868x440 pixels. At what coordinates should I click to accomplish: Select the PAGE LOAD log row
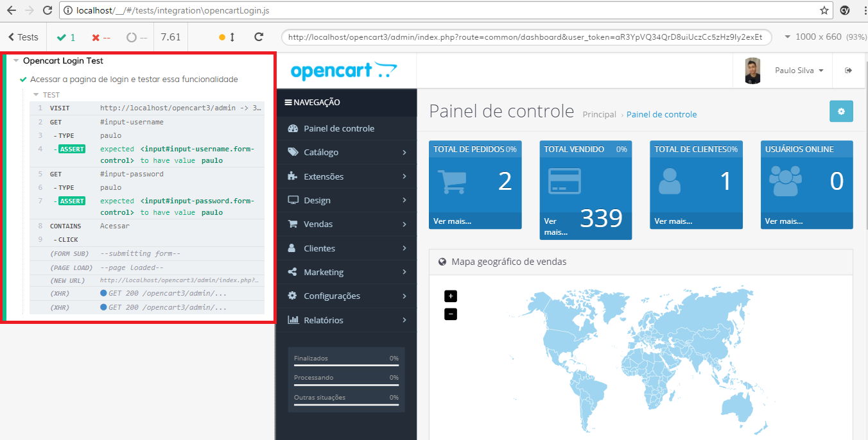pos(147,267)
